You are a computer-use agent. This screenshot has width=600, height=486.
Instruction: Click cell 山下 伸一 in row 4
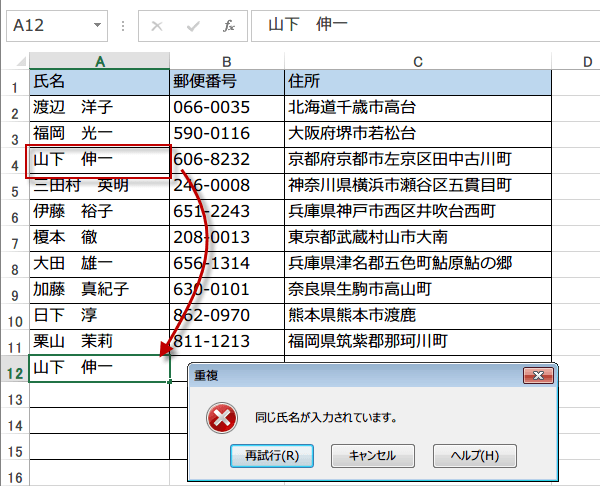point(99,160)
